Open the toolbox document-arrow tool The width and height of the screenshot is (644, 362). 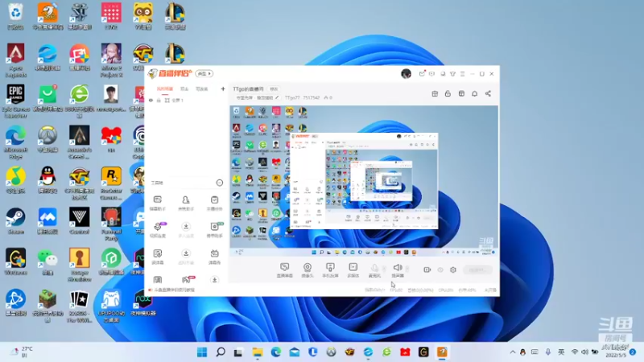(x=158, y=257)
